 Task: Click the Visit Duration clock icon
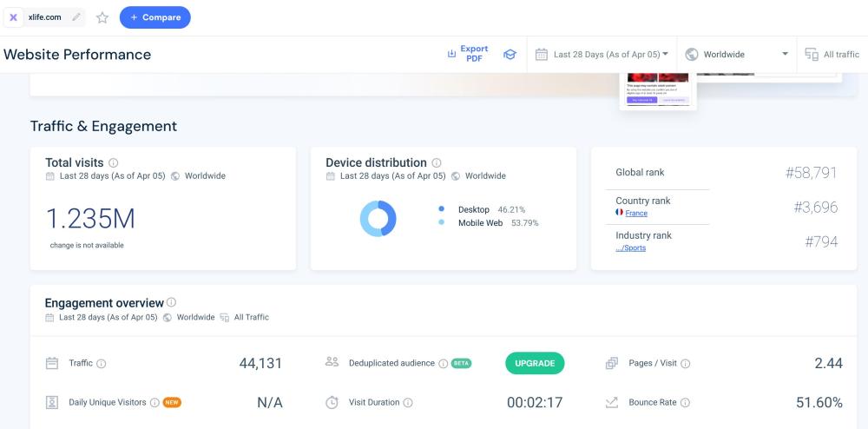(332, 402)
